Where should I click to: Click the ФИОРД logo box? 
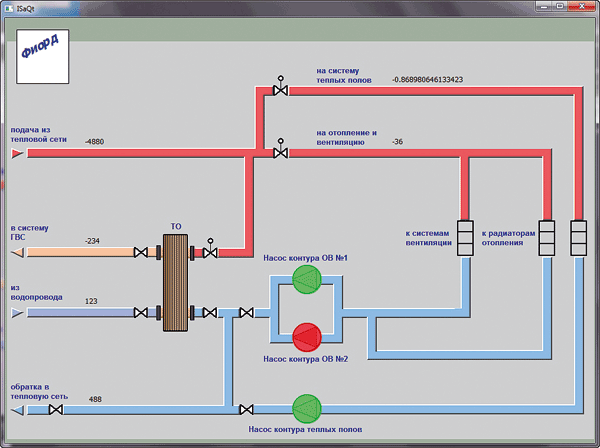[x=42, y=56]
